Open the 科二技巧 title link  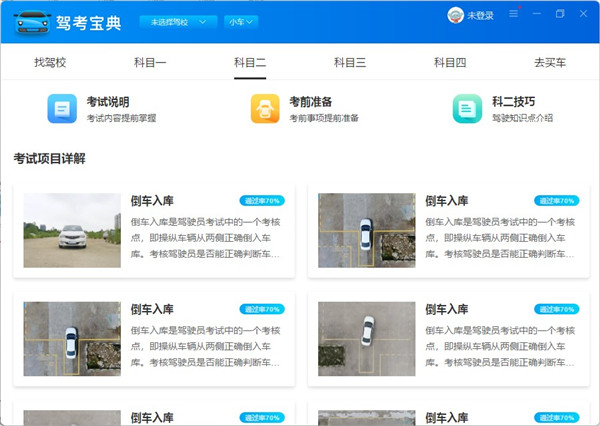514,102
